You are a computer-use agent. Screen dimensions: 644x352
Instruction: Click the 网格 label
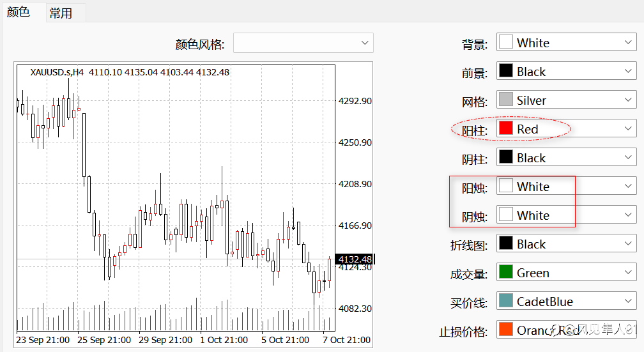tap(475, 102)
